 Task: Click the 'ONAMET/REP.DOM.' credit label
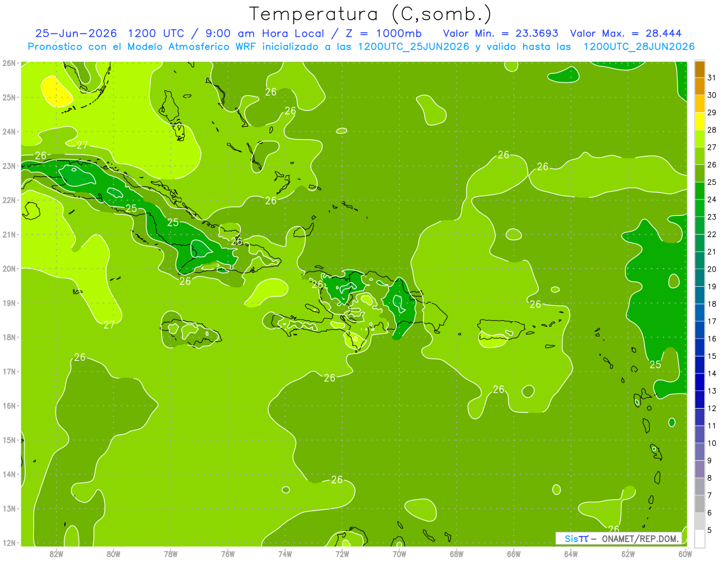click(x=640, y=538)
